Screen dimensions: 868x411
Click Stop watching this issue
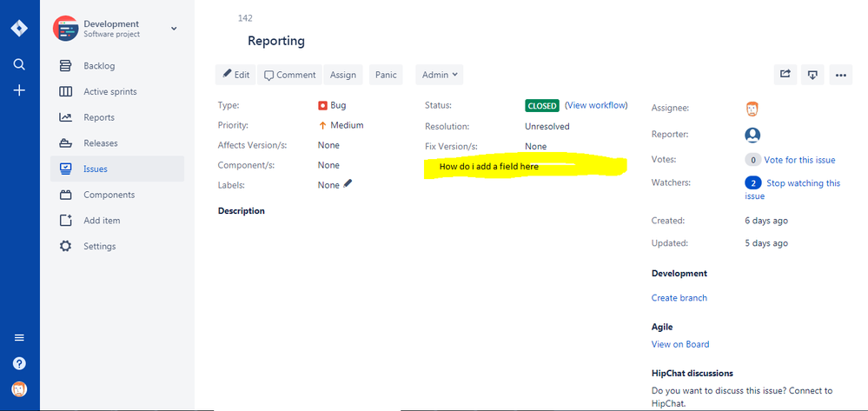pyautogui.click(x=792, y=189)
